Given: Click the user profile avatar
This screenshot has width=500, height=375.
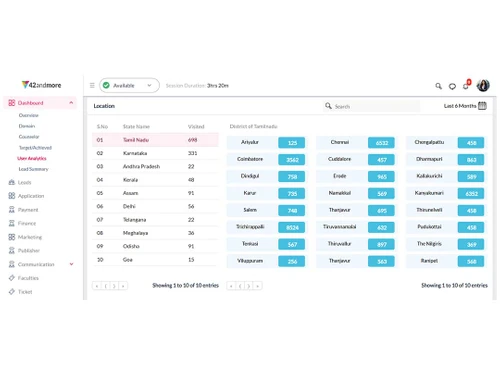Looking at the screenshot, I should [483, 85].
